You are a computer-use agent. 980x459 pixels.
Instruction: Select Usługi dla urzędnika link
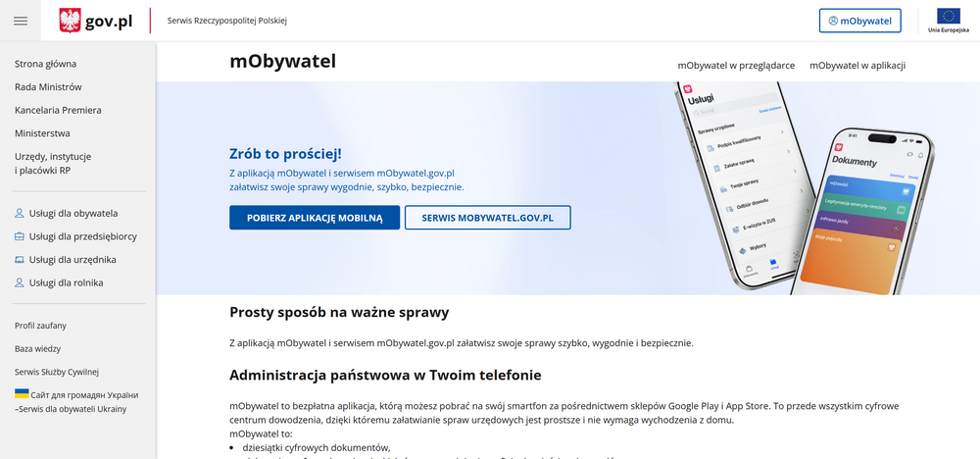tap(73, 260)
